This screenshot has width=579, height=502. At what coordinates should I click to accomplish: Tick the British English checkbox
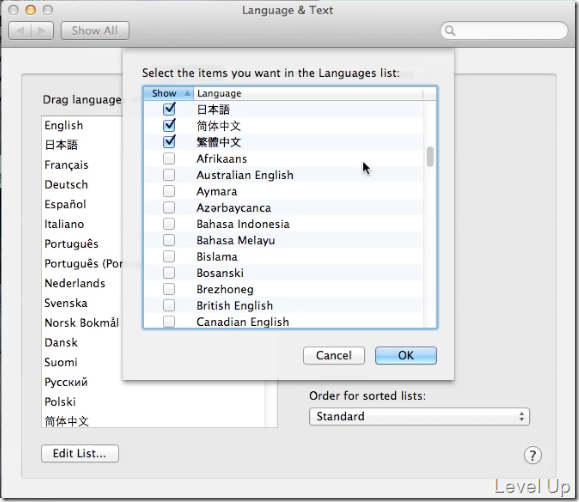point(169,305)
